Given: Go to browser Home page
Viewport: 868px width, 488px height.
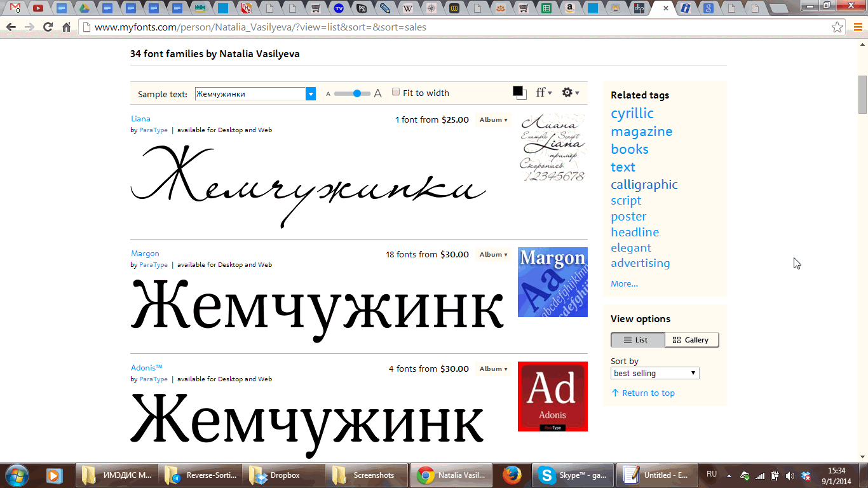Looking at the screenshot, I should point(66,27).
